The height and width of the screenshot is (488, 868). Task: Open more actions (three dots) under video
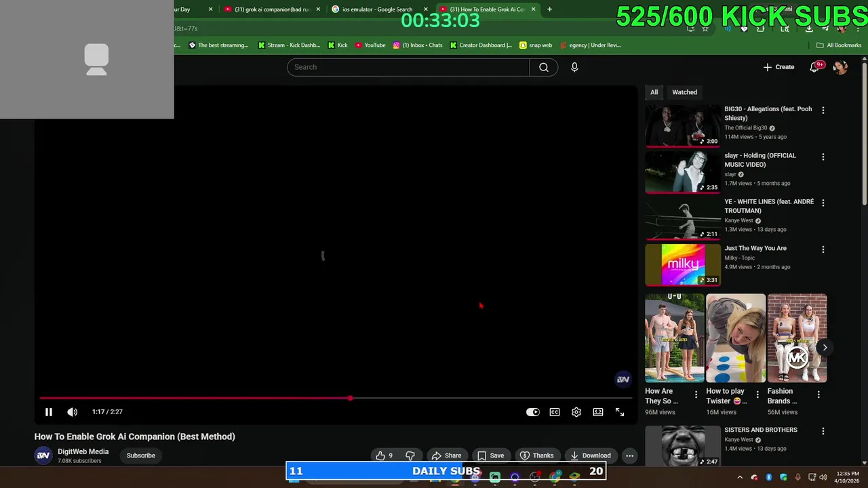[x=629, y=455]
